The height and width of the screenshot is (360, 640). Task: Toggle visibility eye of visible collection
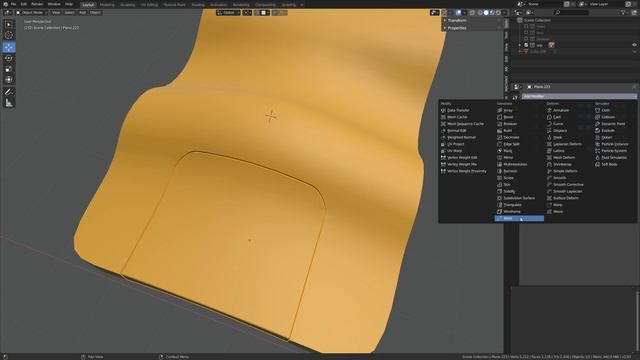634,45
